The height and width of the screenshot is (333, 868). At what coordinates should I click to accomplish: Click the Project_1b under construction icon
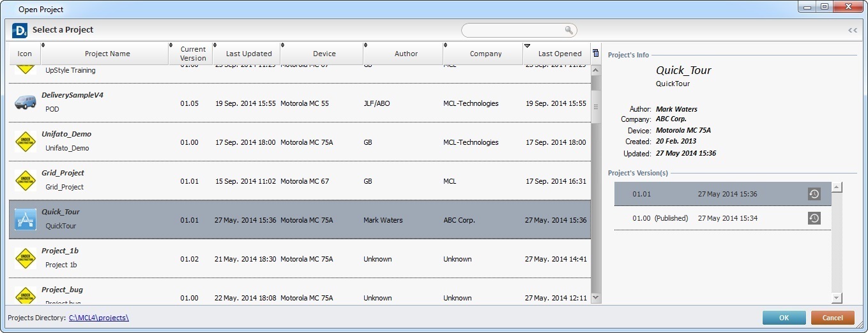pos(25,258)
